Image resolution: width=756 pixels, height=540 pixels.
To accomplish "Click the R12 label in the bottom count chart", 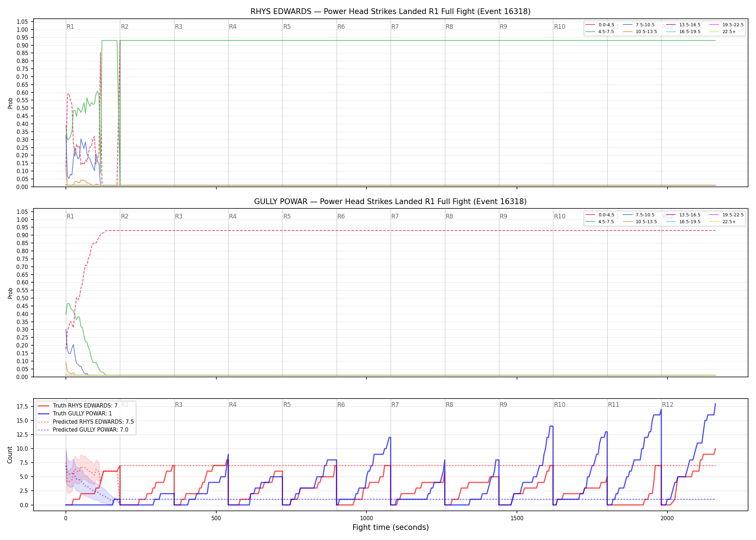I will 667,405.
